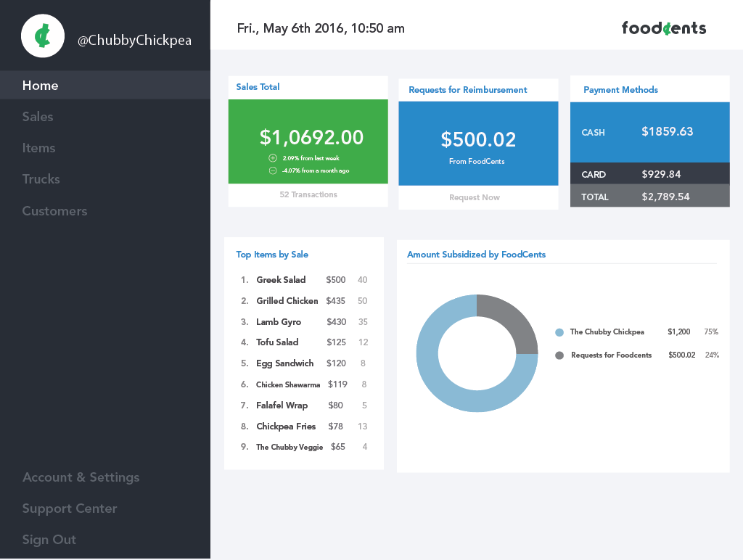743x560 pixels.
Task: Click the FoodCents logo in header
Action: point(663,28)
